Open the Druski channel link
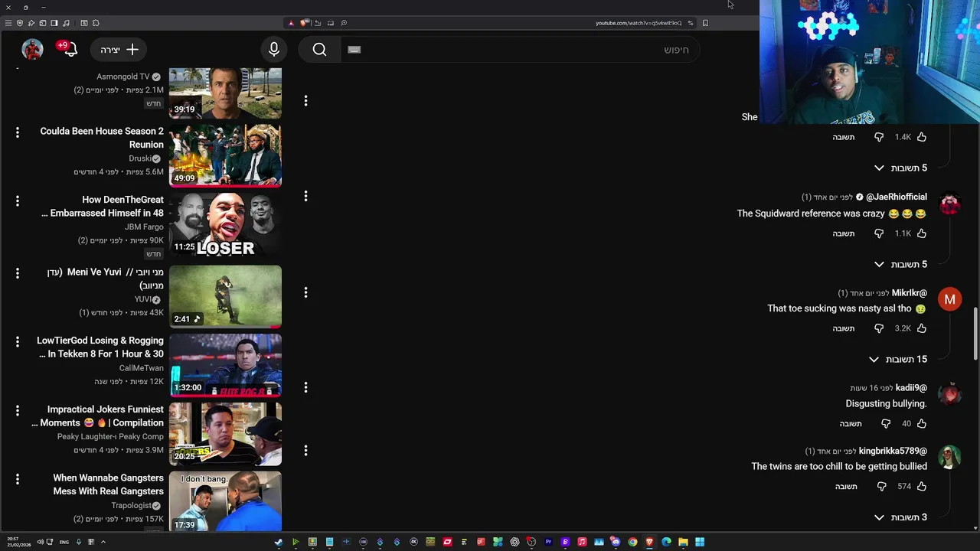This screenshot has width=980, height=551. [140, 158]
